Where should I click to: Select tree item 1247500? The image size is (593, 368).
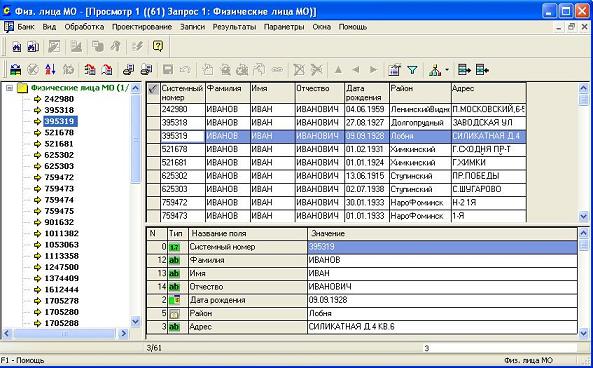(61, 267)
